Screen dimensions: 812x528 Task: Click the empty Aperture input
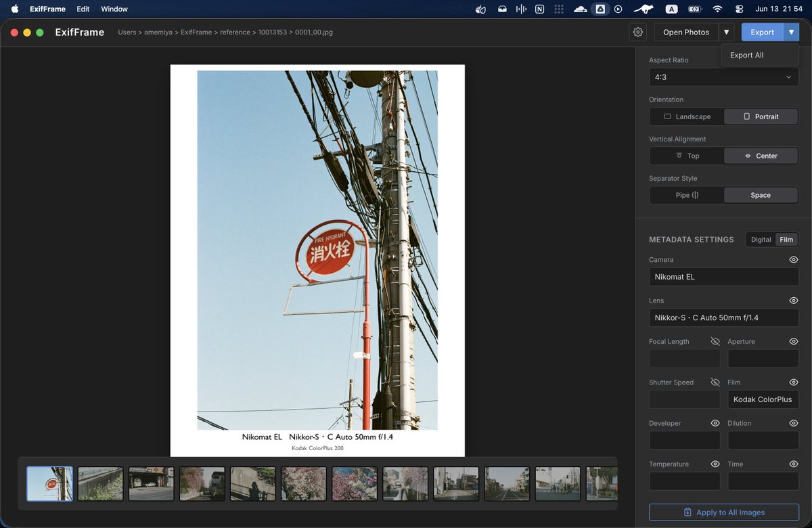[763, 359]
